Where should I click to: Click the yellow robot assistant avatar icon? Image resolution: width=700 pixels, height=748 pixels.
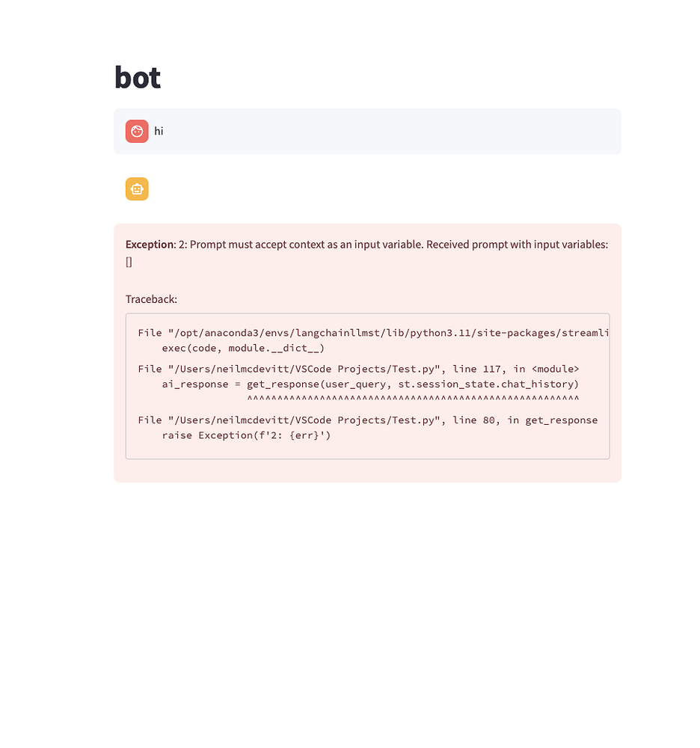pyautogui.click(x=137, y=189)
